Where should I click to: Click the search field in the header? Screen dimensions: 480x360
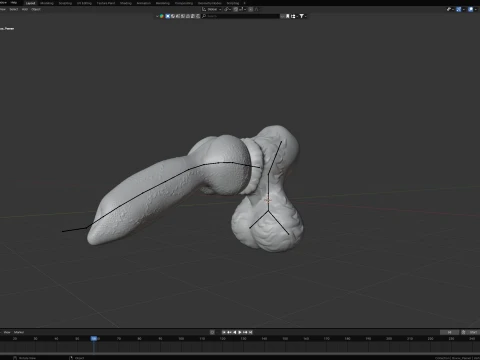tap(240, 16)
